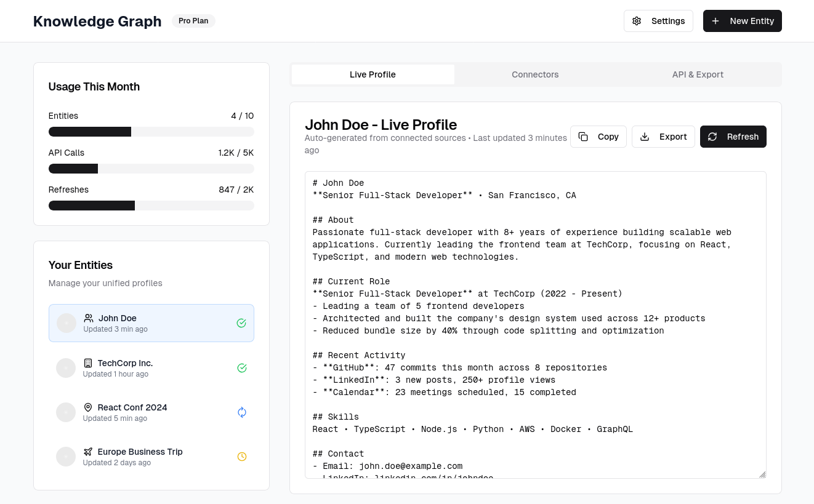Click inside the profile markdown text area
The height and width of the screenshot is (504, 814).
pos(536,325)
